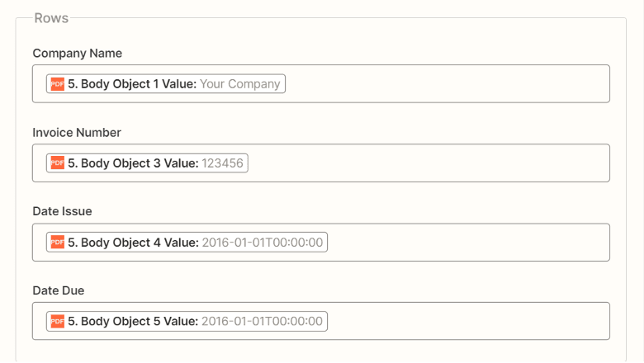Click the Rows section heading
The height and width of the screenshot is (363, 644).
pos(51,18)
